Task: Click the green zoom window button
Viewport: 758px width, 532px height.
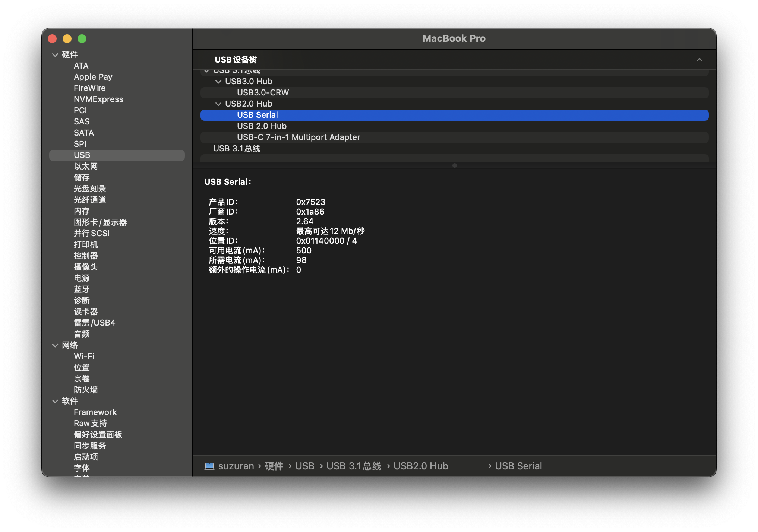Action: pyautogui.click(x=82, y=39)
